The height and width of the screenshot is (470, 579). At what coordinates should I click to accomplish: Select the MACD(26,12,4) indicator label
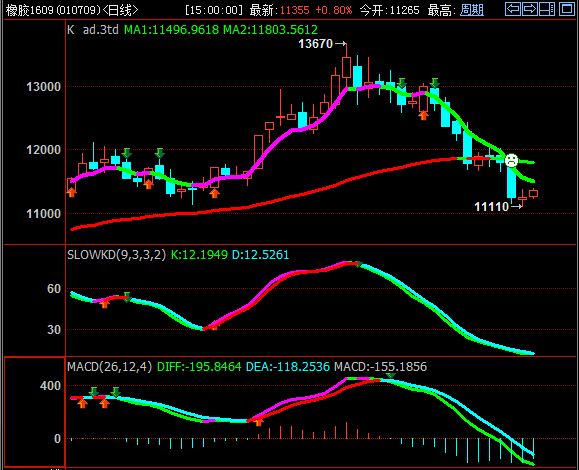tap(109, 367)
